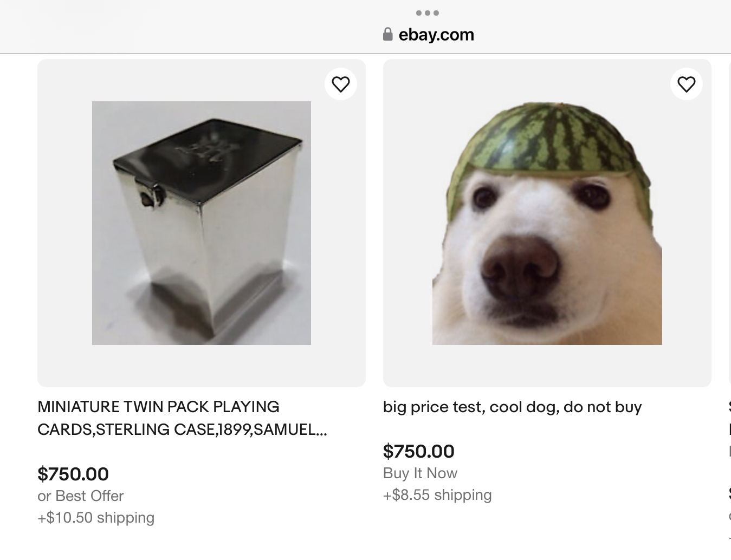Screen dimensions: 731x560
Task: Click the 'MINIATURE TWIN PACK PLAYING' title line
Action: [x=158, y=407]
